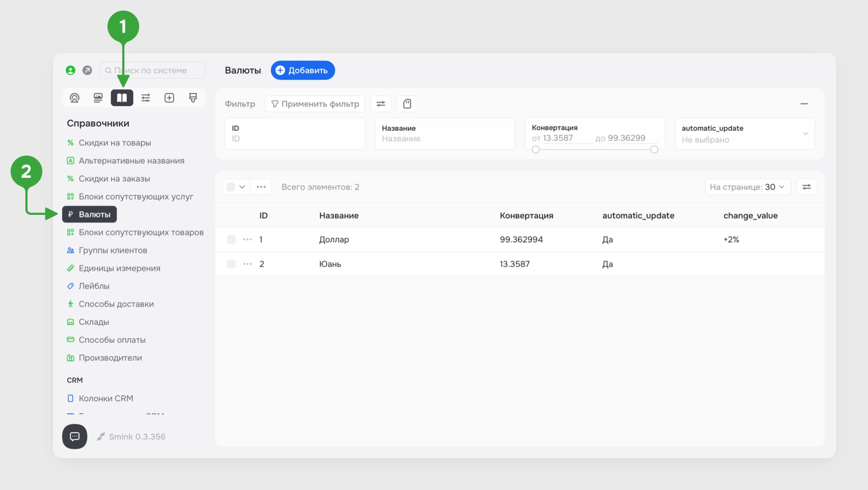
Task: Click the Применить фильтр button
Action: [315, 104]
